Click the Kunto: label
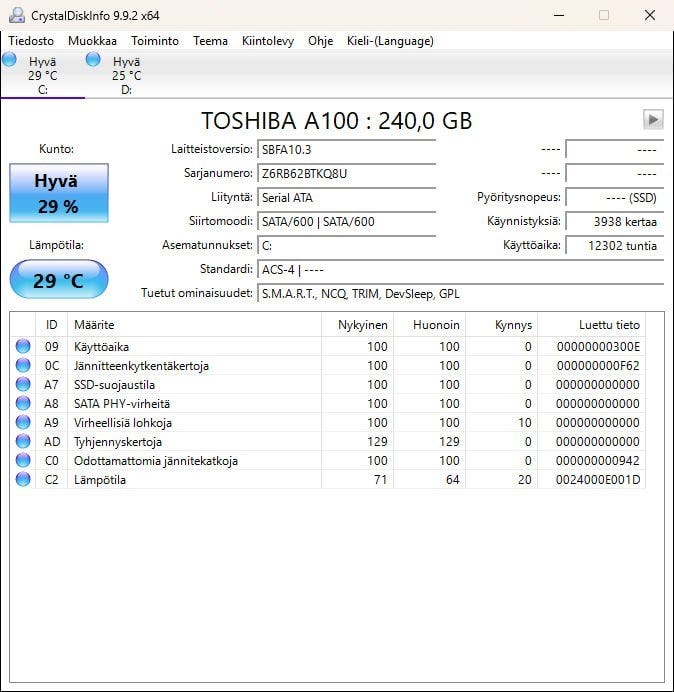674x692 pixels. 56,149
